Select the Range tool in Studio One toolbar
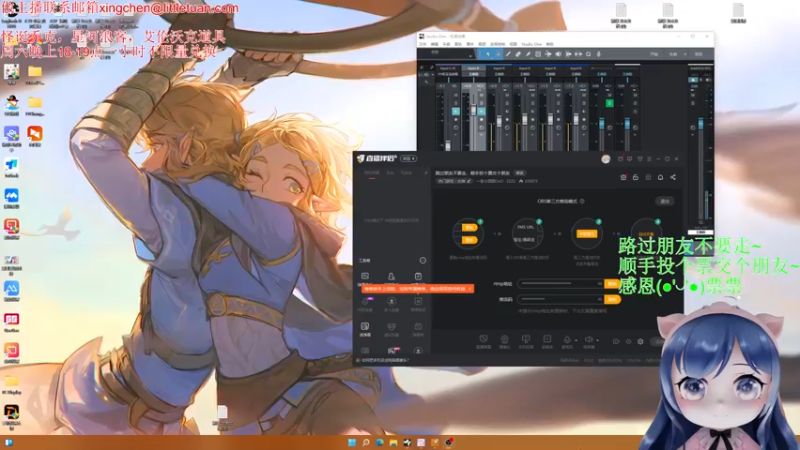 [x=498, y=54]
